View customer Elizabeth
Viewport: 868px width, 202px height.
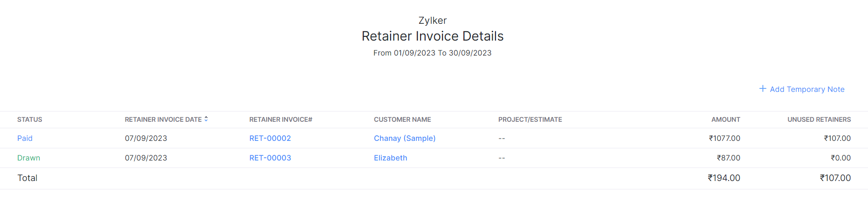click(x=390, y=158)
